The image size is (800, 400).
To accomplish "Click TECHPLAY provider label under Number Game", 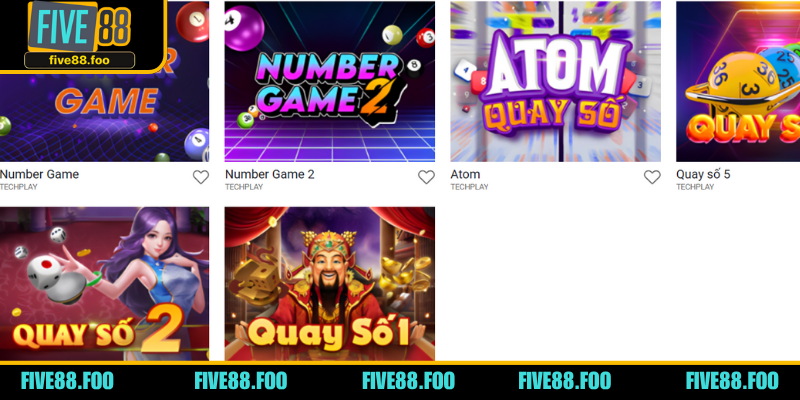I will [x=18, y=187].
